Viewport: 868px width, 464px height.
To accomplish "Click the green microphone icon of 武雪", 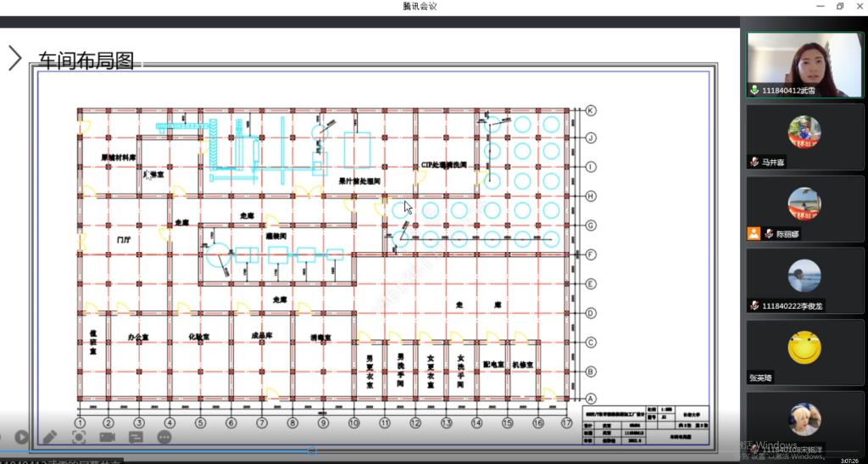I will tap(754, 90).
